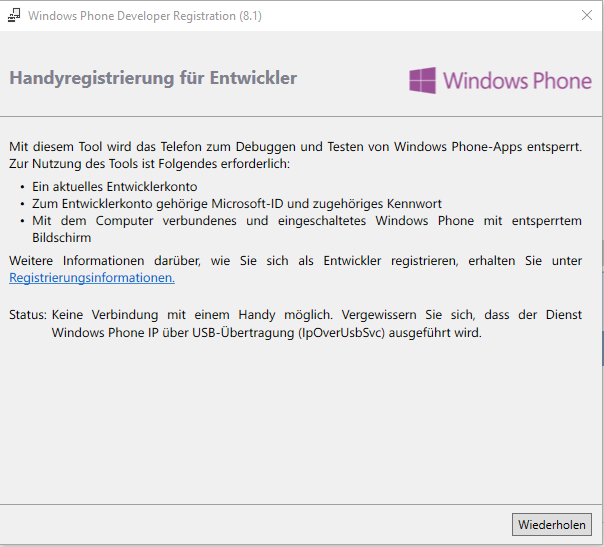The image size is (604, 547).
Task: Click the Windows Phone wordmark
Action: 517,81
